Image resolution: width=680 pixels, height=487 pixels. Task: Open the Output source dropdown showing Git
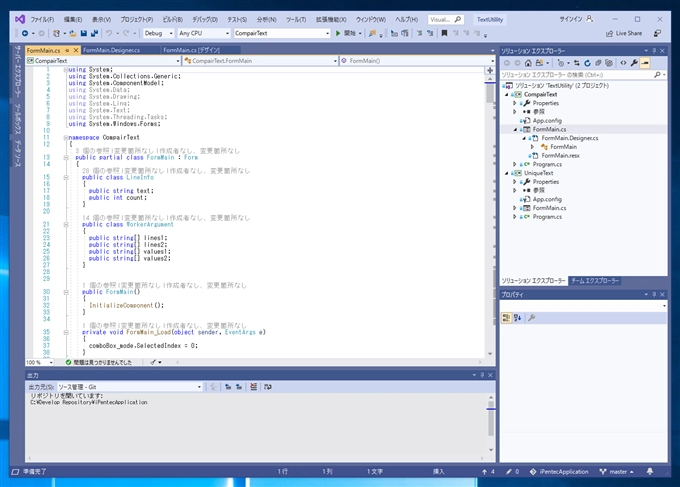point(130,386)
